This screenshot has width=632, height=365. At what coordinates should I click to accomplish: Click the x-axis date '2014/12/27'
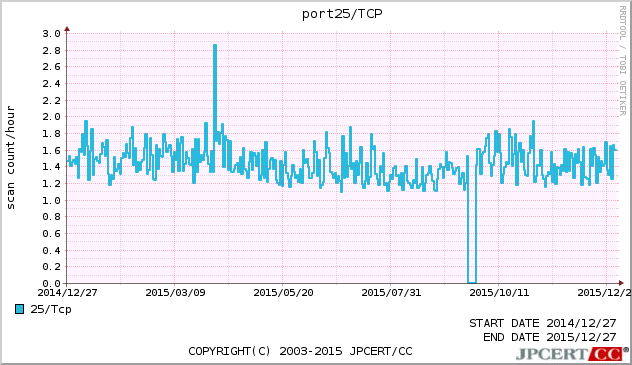[x=67, y=292]
